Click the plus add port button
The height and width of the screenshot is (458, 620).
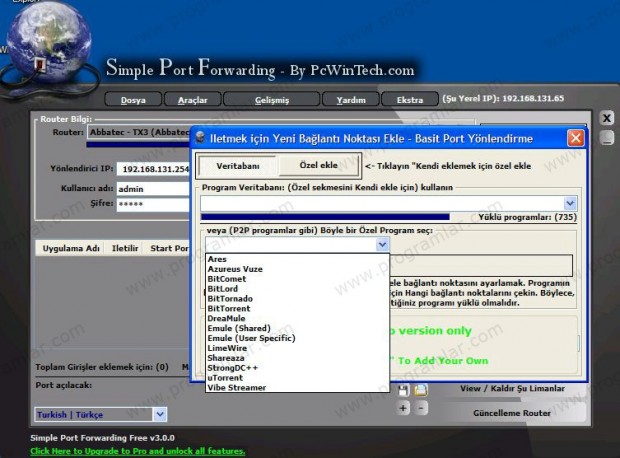coord(403,408)
